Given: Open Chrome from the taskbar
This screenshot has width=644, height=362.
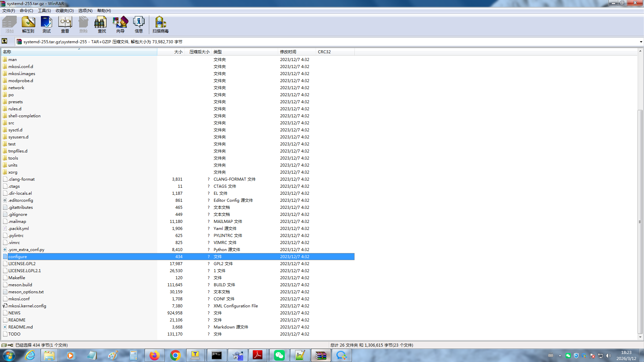Looking at the screenshot, I should (175, 355).
